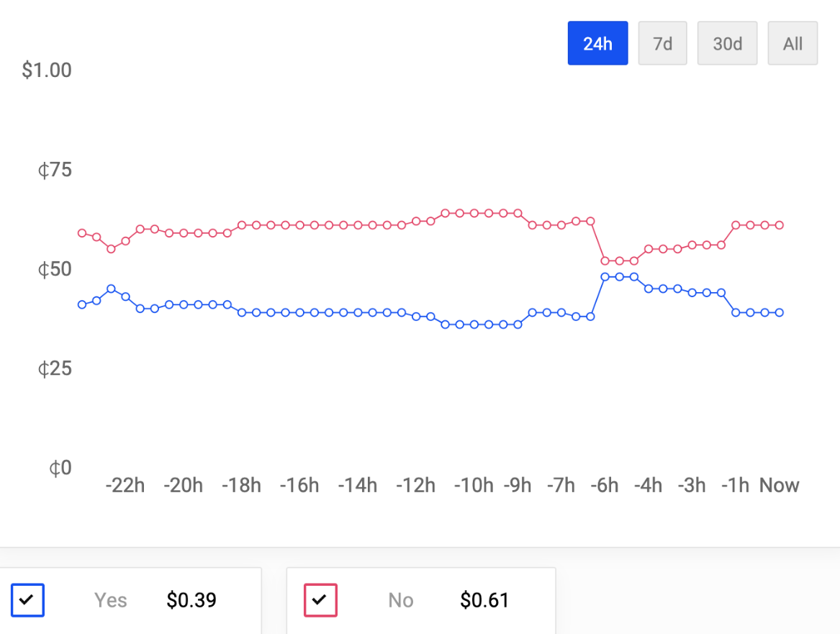This screenshot has height=634, width=840.
Task: Click the last red data point at Now
Action: click(779, 225)
